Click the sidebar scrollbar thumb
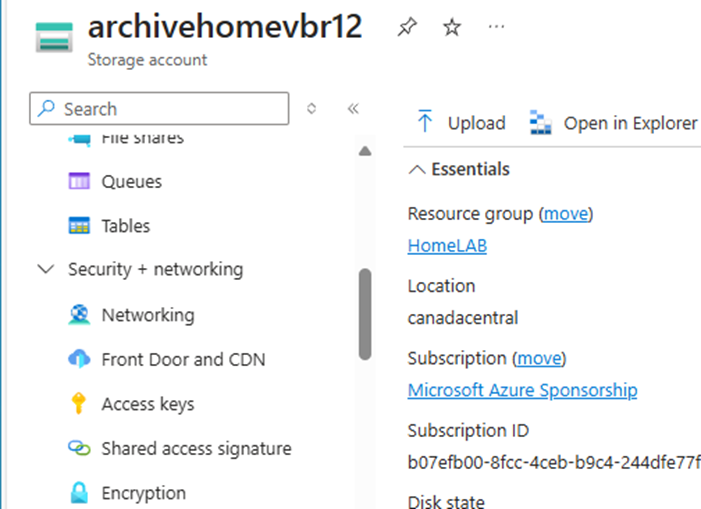This screenshot has height=509, width=701. (x=365, y=314)
